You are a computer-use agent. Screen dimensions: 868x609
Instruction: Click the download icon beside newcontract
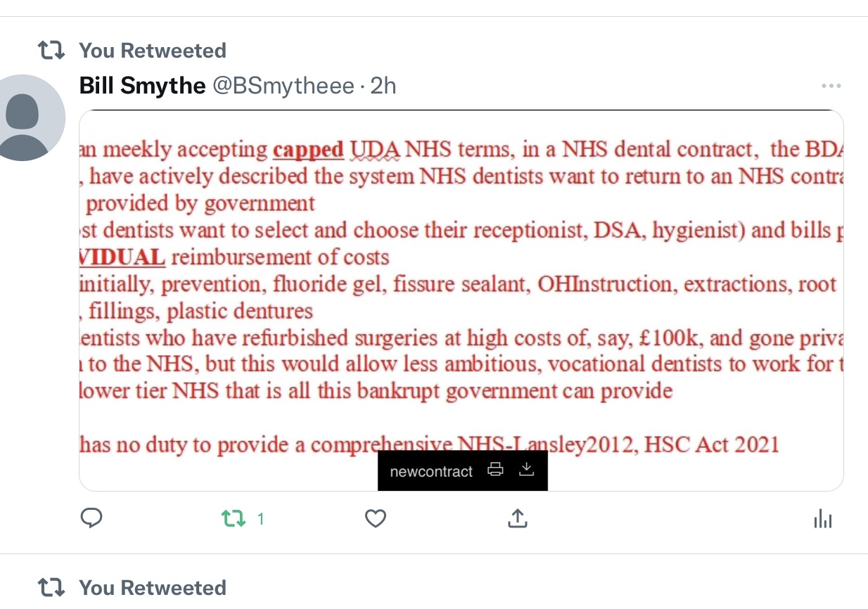pos(526,469)
